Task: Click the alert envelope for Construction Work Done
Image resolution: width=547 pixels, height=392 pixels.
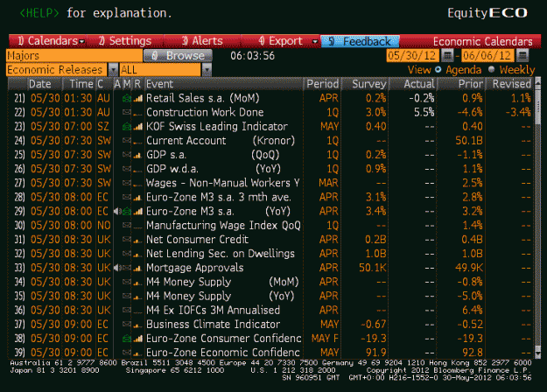Action: point(127,113)
